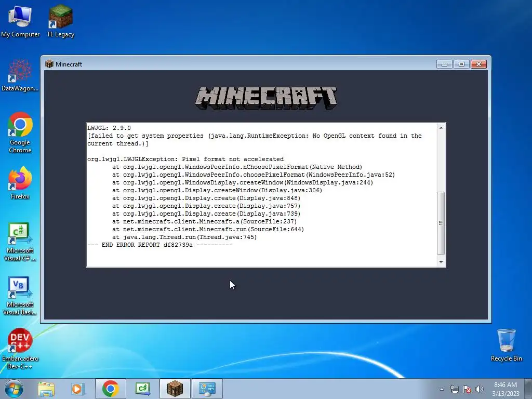Click 'Pixel format not accelerated' exception line
The width and height of the screenshot is (532, 399).
[185, 159]
